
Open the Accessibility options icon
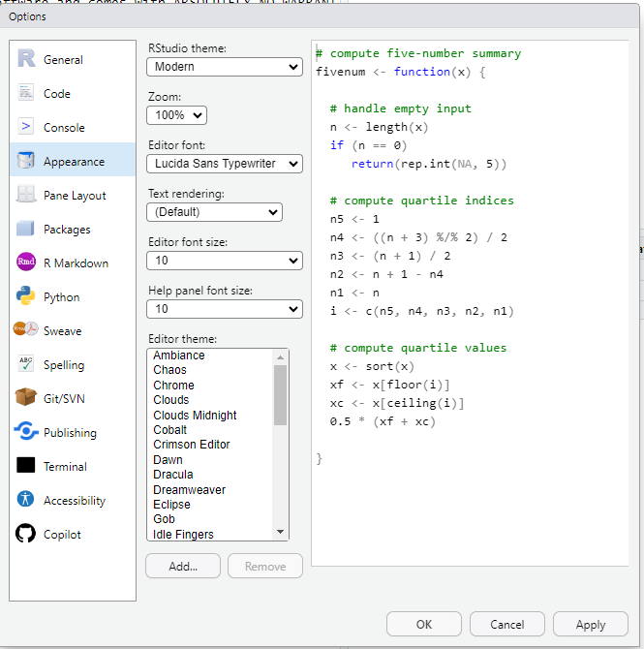(26, 500)
